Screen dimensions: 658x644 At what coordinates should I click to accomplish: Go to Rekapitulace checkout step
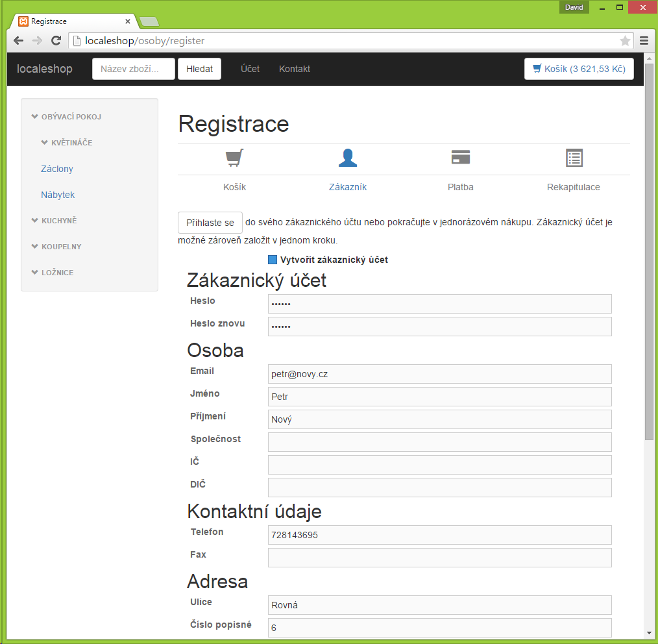574,187
